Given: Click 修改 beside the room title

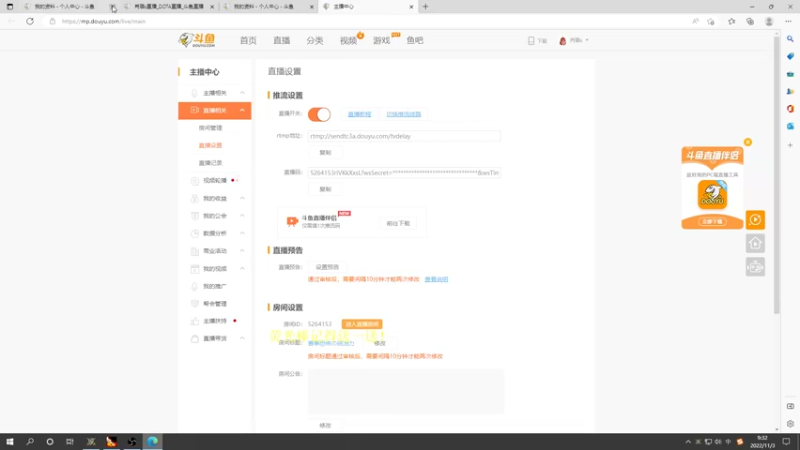Looking at the screenshot, I should 380,343.
